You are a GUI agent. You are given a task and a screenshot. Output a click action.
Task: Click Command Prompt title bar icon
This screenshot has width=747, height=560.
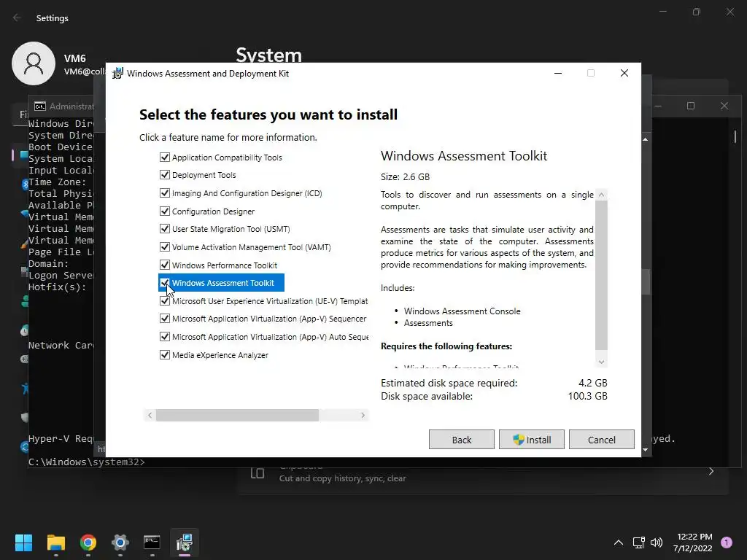[40, 106]
